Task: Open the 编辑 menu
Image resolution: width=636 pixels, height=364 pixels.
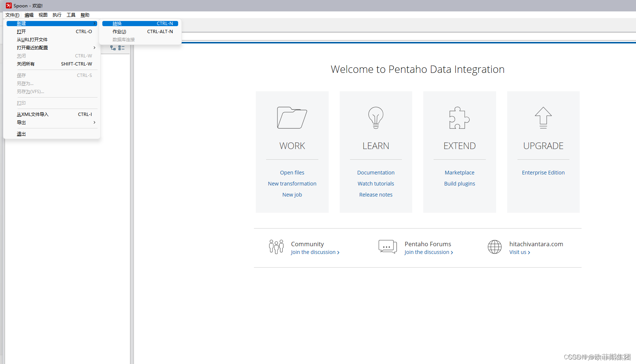Action: click(29, 15)
